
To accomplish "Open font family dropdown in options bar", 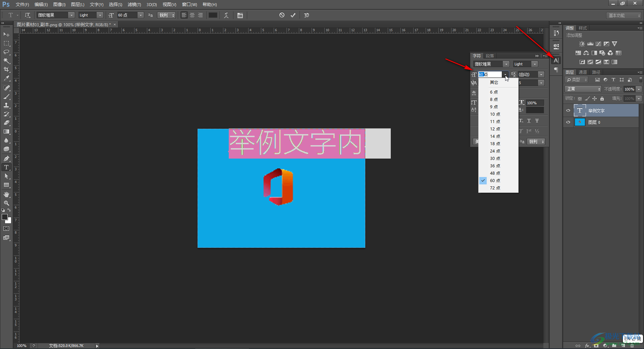I will pyautogui.click(x=71, y=15).
